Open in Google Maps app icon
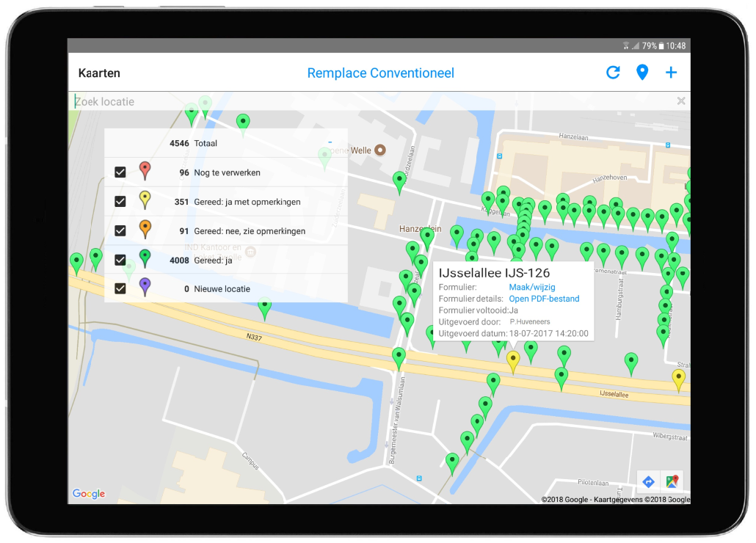756x543 pixels. tap(672, 481)
